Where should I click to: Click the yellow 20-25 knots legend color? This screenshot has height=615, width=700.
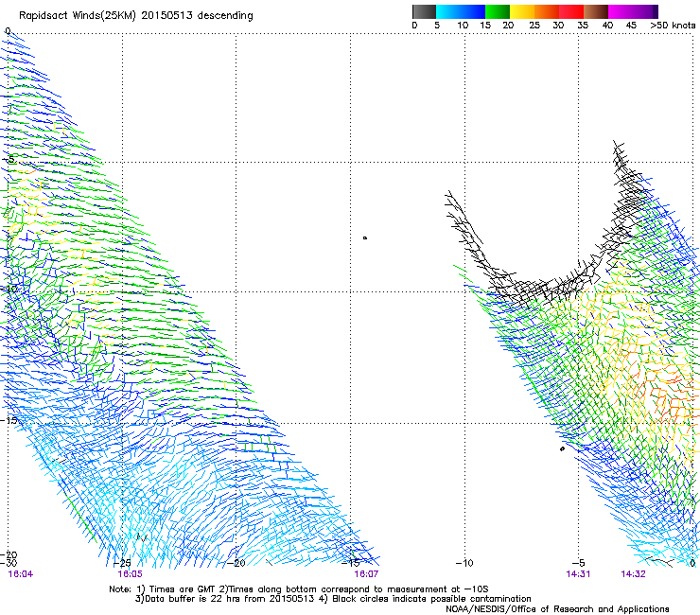[522, 11]
